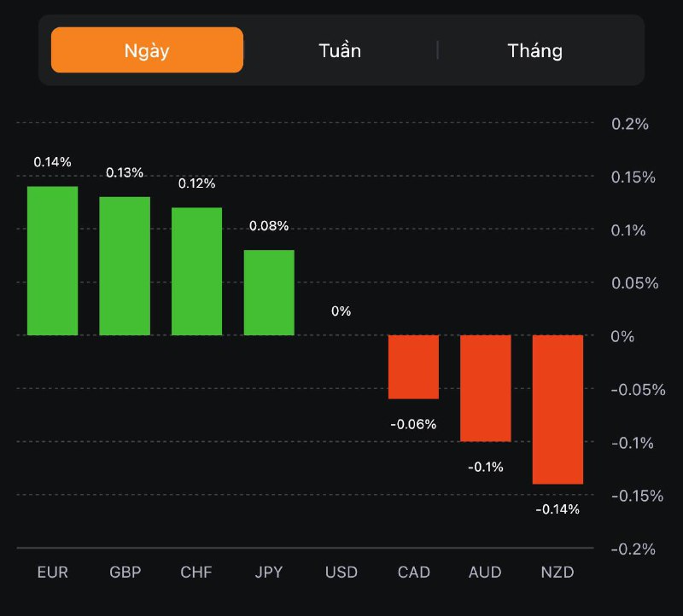Select the CAD currency label

(x=413, y=572)
